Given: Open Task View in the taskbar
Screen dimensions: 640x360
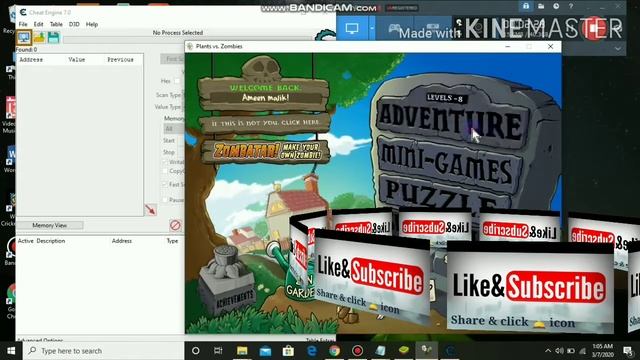Looking at the screenshot, I should pyautogui.click(x=218, y=351).
